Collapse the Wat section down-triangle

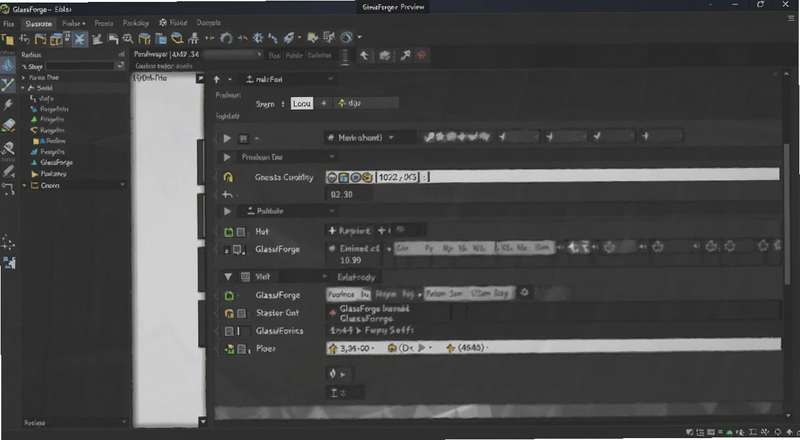[x=228, y=277]
